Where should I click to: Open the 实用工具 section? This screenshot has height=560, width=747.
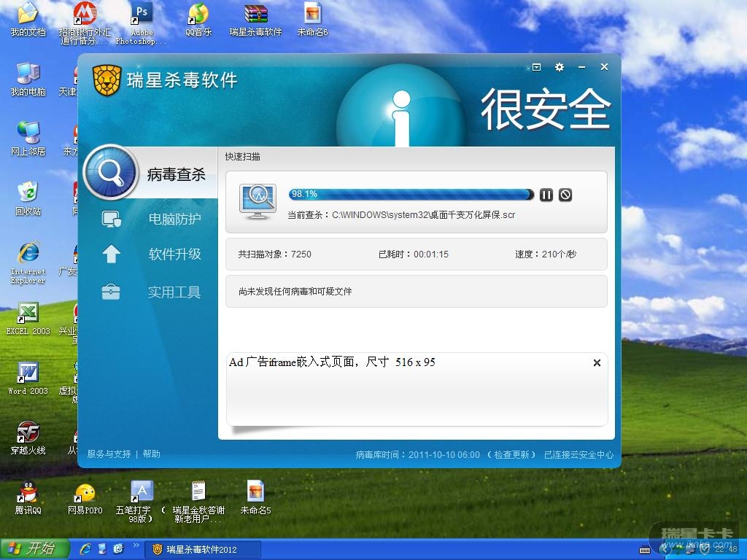coord(174,292)
